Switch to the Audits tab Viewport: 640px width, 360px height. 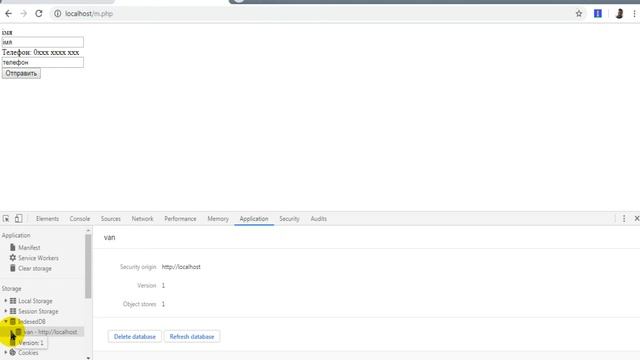318,219
